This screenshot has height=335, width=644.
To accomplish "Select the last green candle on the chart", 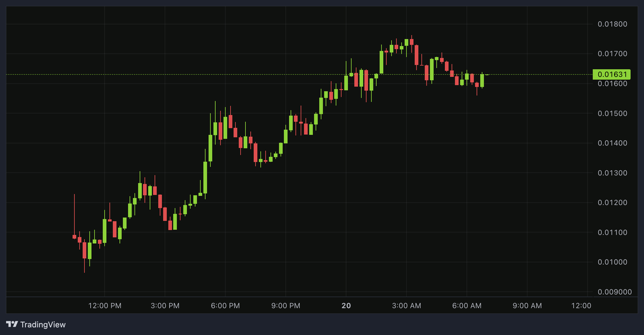I will 482,81.
